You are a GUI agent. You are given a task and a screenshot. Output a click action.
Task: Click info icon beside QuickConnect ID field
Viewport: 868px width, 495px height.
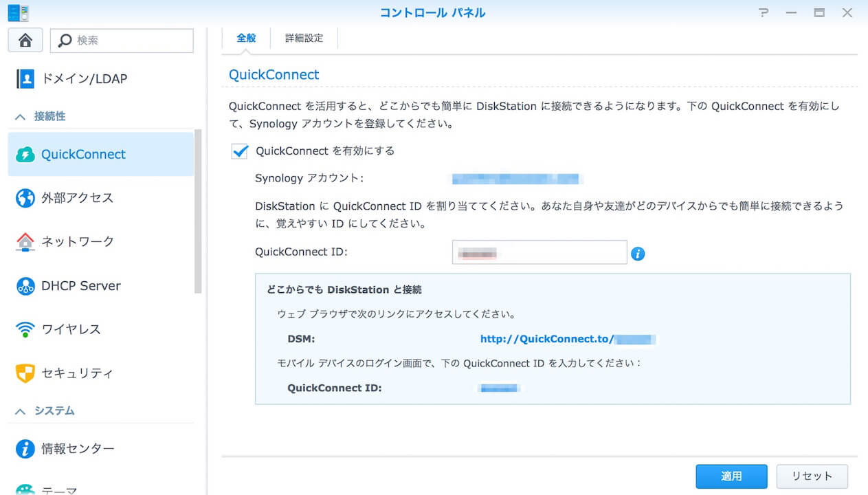[x=638, y=254]
